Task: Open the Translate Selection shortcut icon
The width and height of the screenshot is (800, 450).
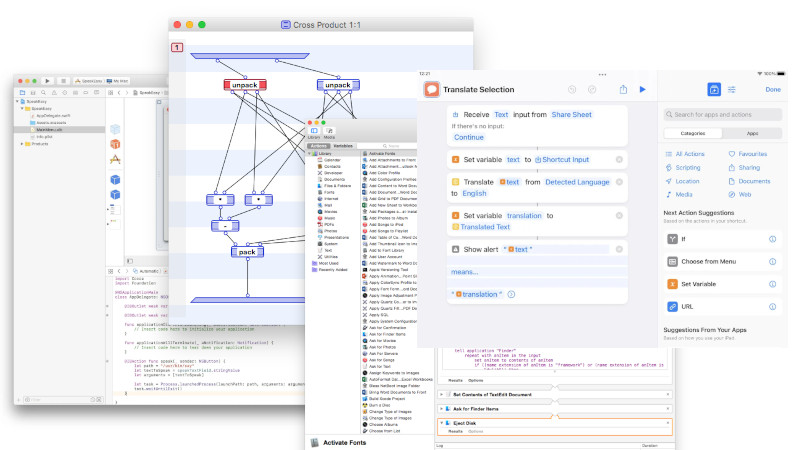Action: [431, 89]
